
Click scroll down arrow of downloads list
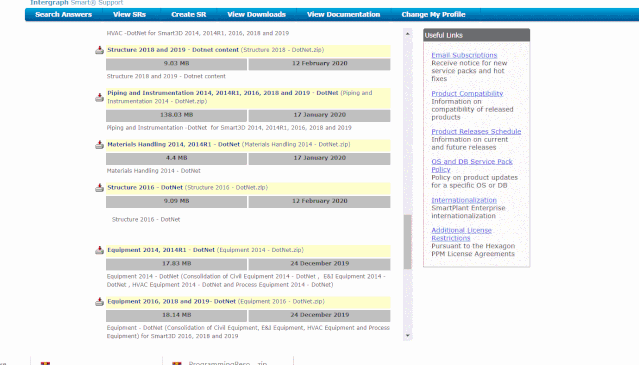pyautogui.click(x=408, y=336)
